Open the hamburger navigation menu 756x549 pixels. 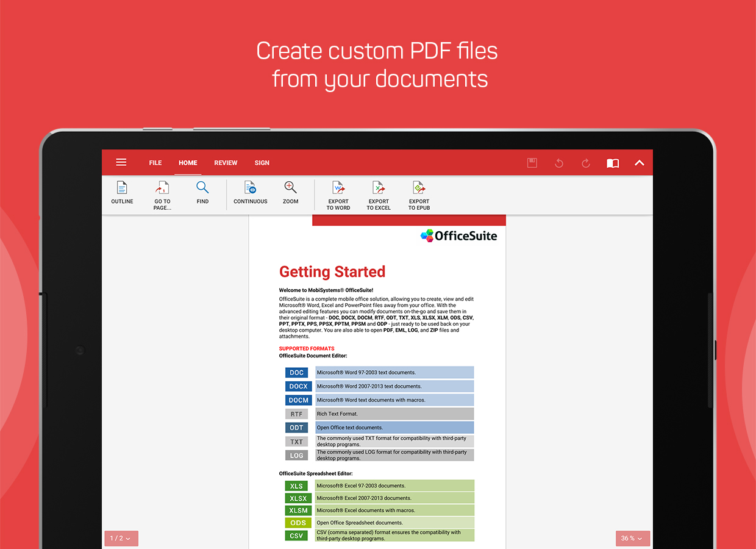tap(121, 162)
